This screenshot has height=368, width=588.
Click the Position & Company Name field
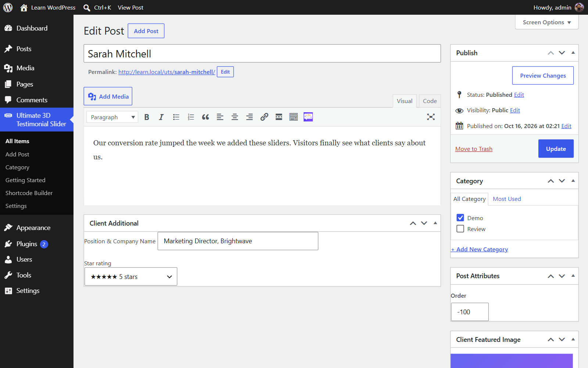click(238, 241)
